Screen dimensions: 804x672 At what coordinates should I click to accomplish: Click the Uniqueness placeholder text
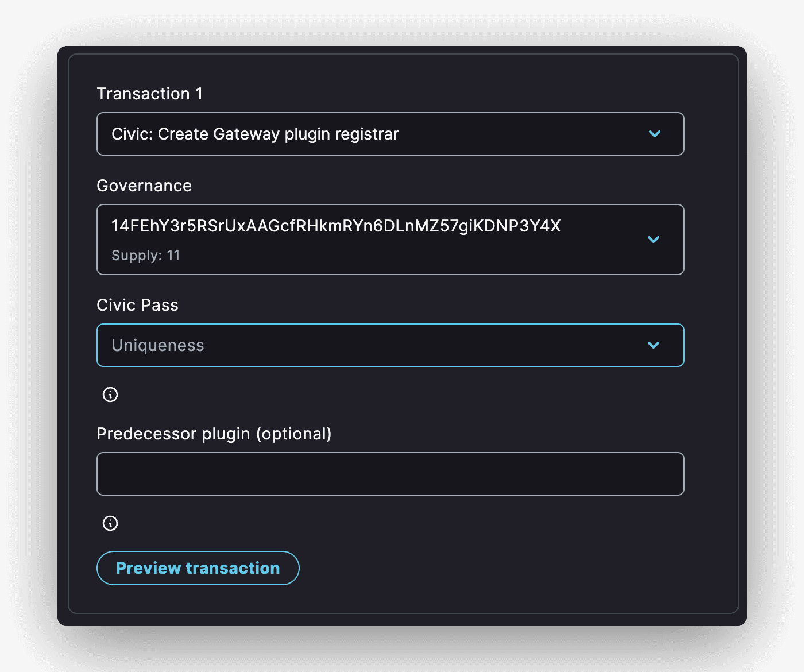click(158, 345)
